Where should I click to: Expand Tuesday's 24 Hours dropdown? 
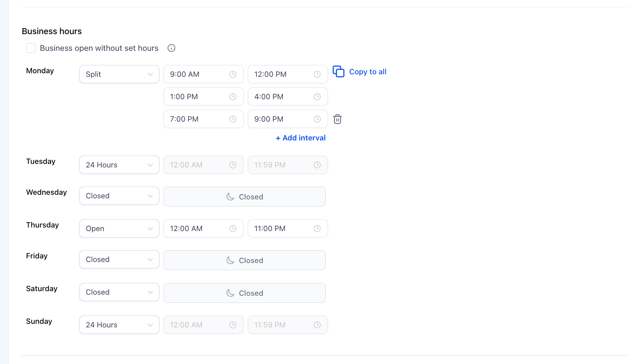click(119, 165)
